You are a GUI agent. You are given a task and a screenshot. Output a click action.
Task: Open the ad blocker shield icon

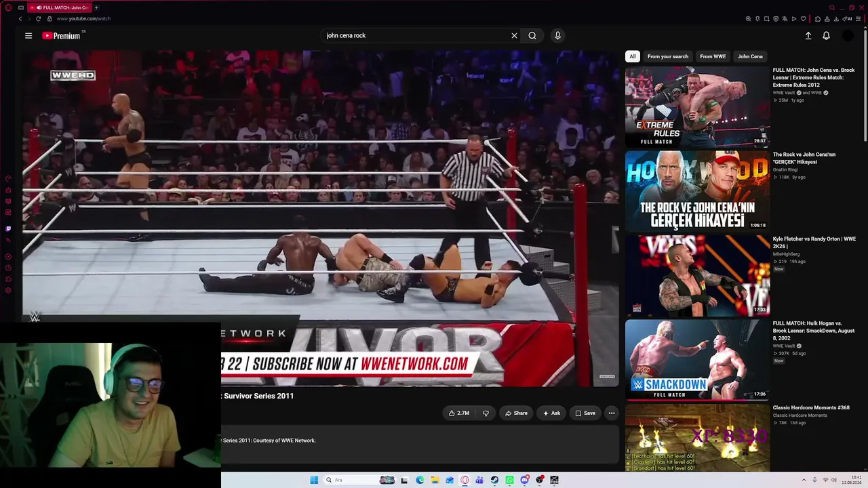[x=776, y=19]
